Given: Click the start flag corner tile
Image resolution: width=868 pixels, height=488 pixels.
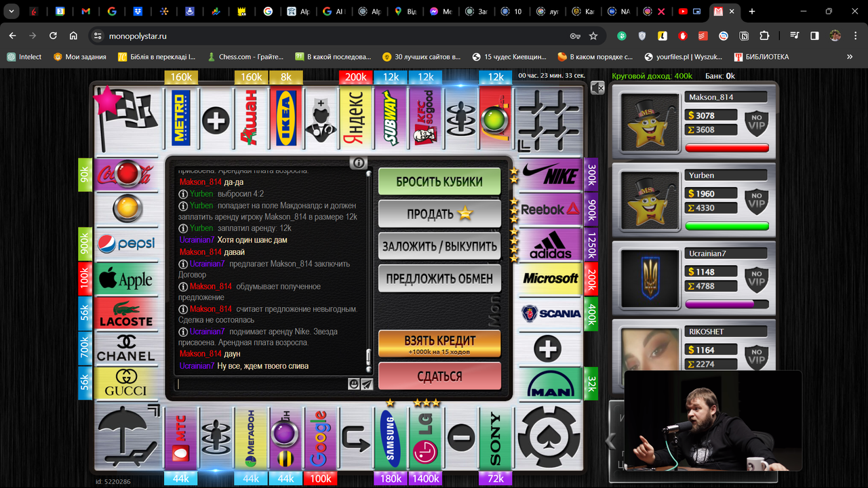Looking at the screenshot, I should coord(126,120).
